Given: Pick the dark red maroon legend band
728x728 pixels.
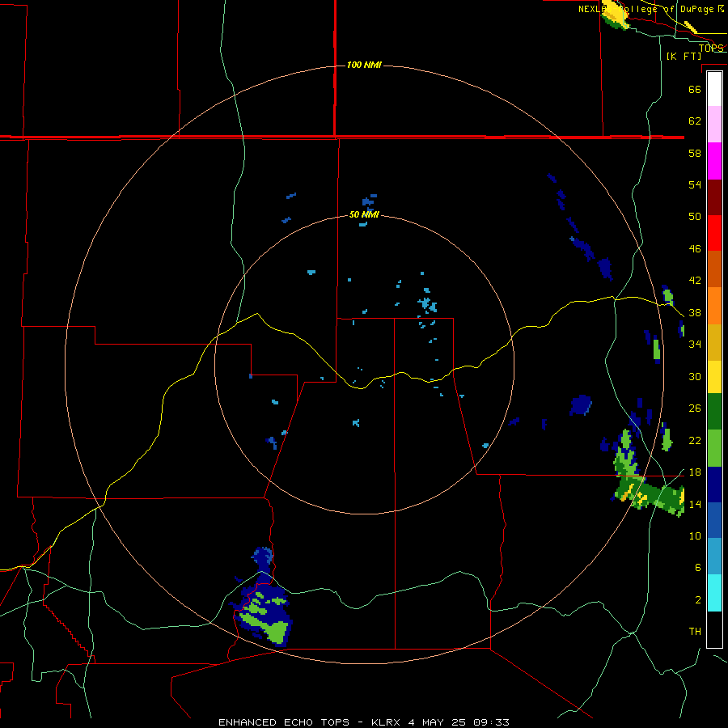Looking at the screenshot, I should (x=714, y=197).
